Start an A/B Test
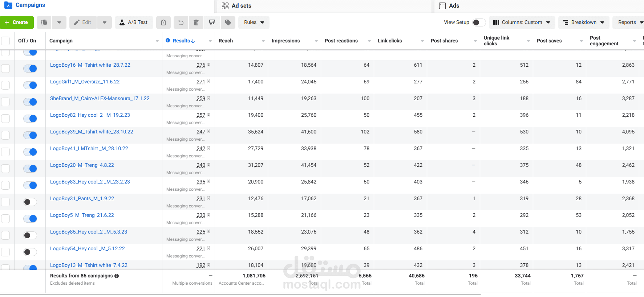The width and height of the screenshot is (644, 297). tap(134, 22)
